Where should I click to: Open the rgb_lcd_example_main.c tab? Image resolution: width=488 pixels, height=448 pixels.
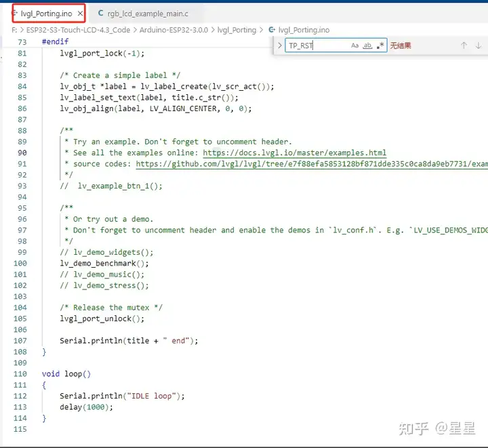(148, 14)
